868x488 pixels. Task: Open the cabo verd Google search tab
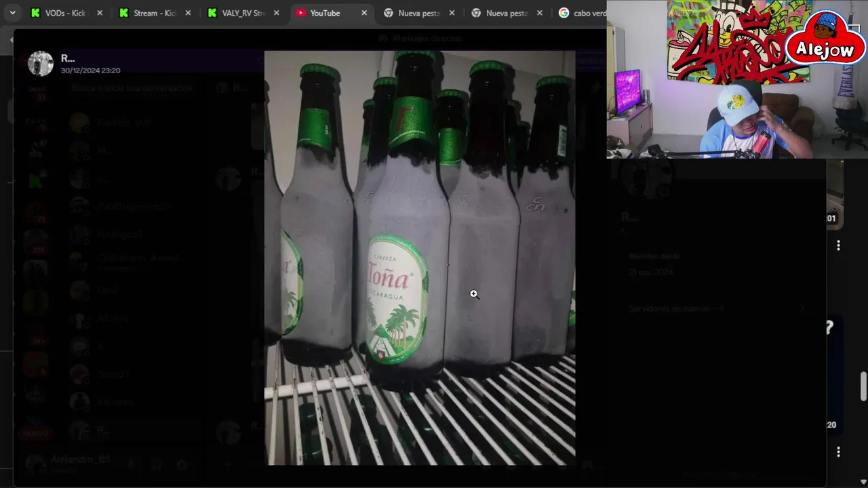(582, 13)
